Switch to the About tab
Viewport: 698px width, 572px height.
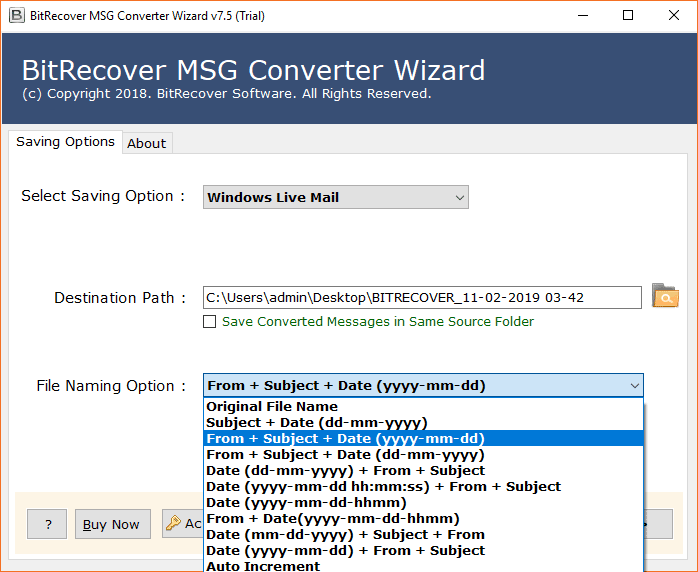(x=147, y=143)
